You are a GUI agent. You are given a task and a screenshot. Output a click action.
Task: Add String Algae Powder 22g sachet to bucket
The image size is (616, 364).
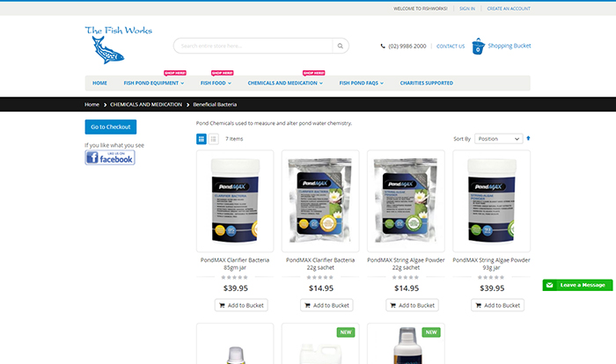click(x=412, y=305)
